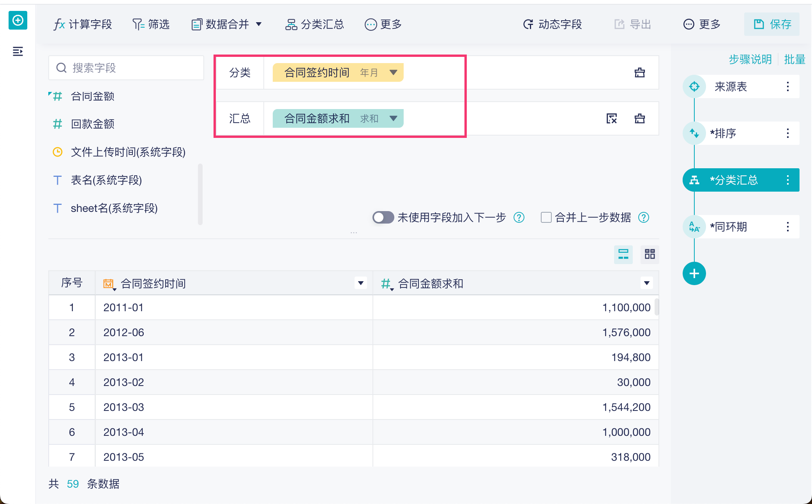Click 计算字段 in the toolbar
Image resolution: width=812 pixels, height=504 pixels.
tap(83, 25)
